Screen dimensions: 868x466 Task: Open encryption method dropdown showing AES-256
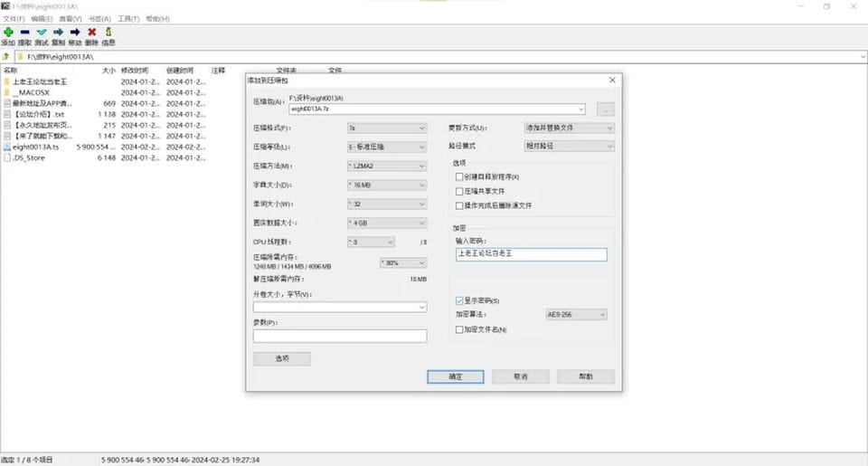coord(576,315)
